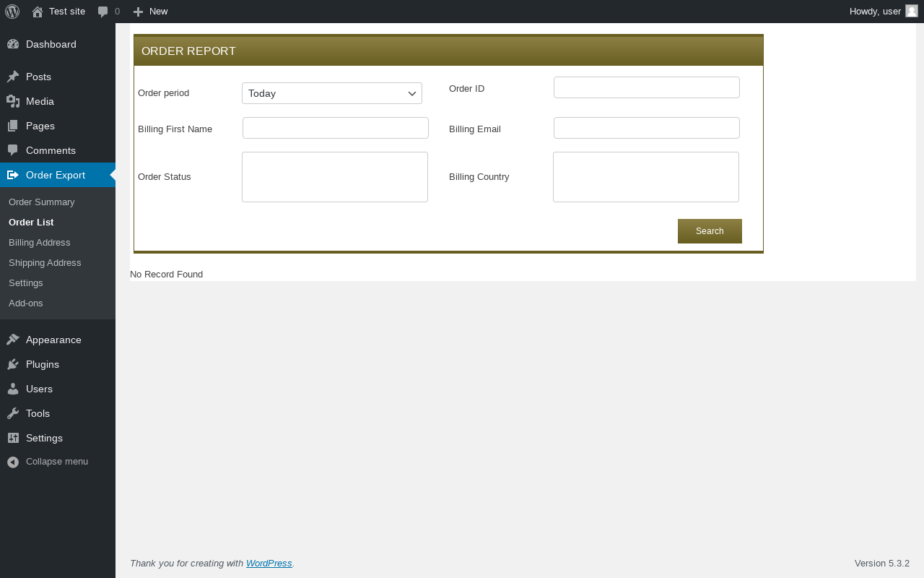Click the Collapse menu arrow icon
Viewport: 924px width, 578px height.
13,462
